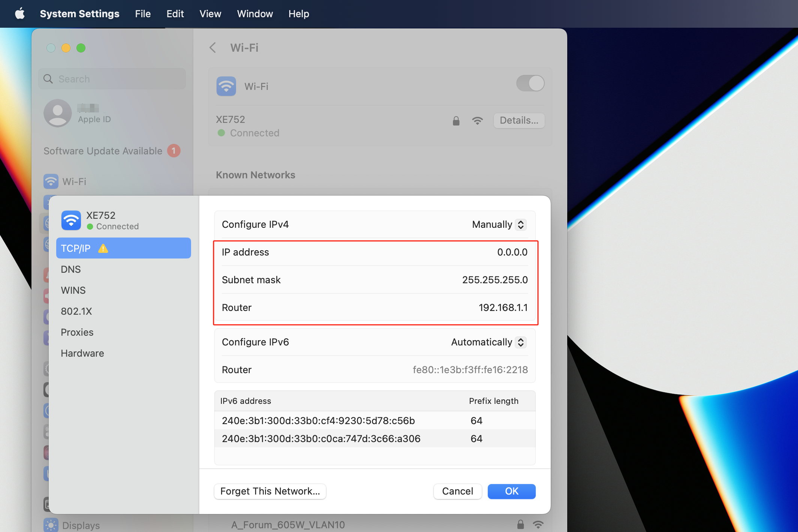Click the search magnifier icon
The image size is (798, 532).
click(48, 79)
